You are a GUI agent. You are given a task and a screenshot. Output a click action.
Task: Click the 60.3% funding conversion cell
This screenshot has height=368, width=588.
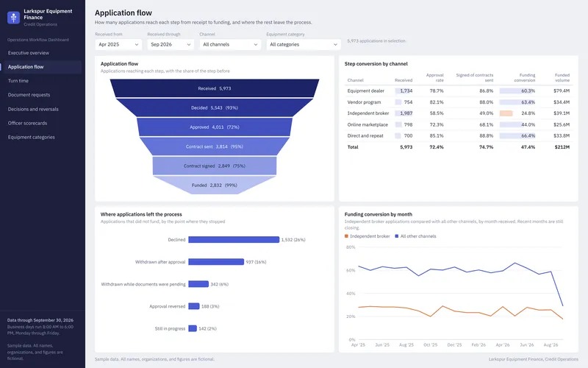point(528,91)
